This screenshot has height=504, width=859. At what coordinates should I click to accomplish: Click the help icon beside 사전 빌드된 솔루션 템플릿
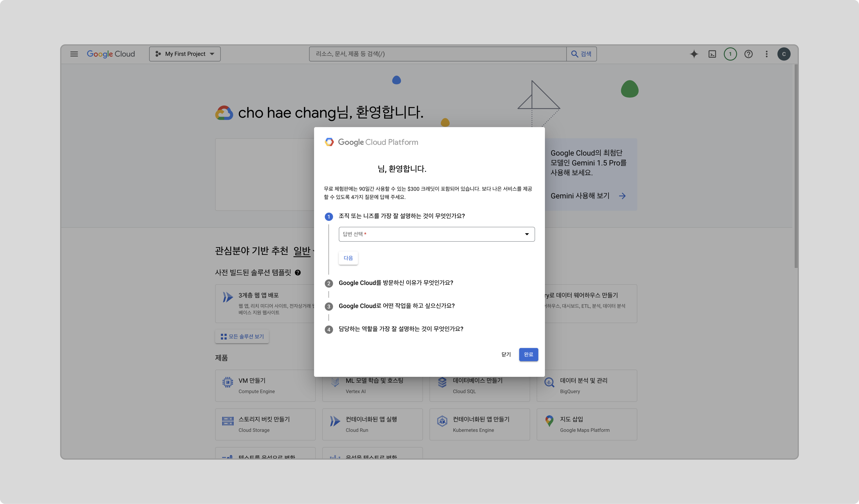tap(298, 273)
